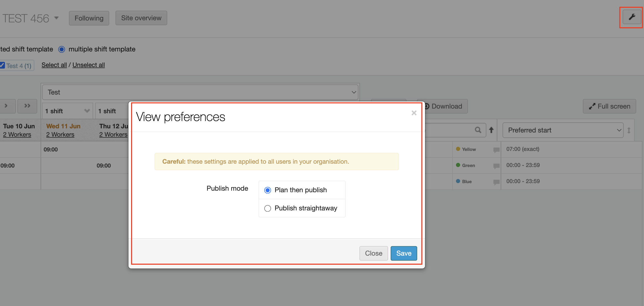Open the TEST 456 site dropdown arrow

pyautogui.click(x=56, y=18)
